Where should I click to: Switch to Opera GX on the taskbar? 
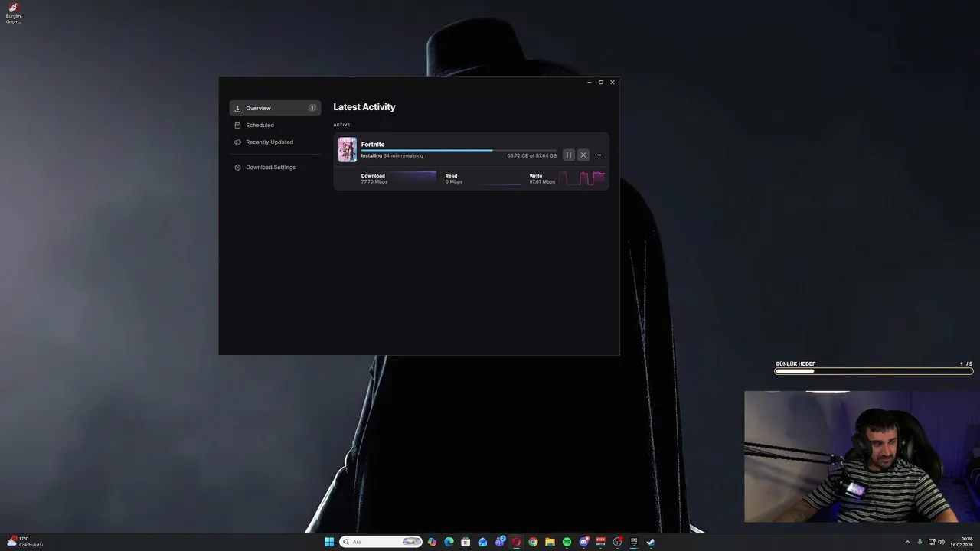pos(516,542)
